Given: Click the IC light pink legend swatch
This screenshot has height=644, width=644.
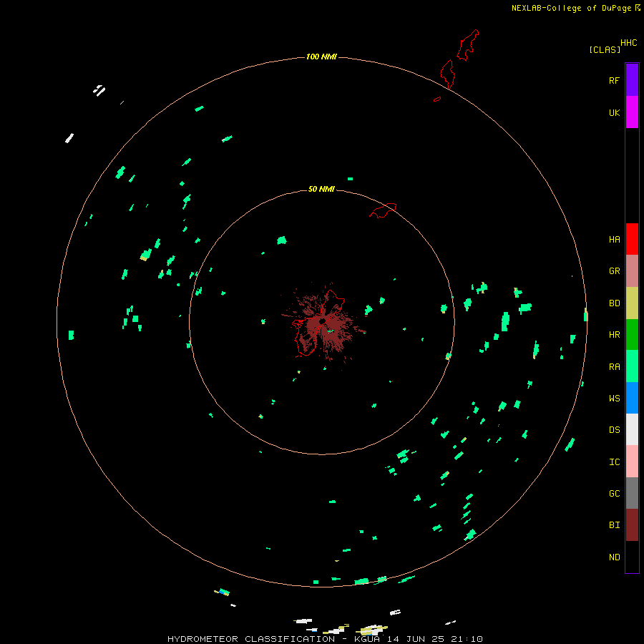Looking at the screenshot, I should pyautogui.click(x=632, y=462).
